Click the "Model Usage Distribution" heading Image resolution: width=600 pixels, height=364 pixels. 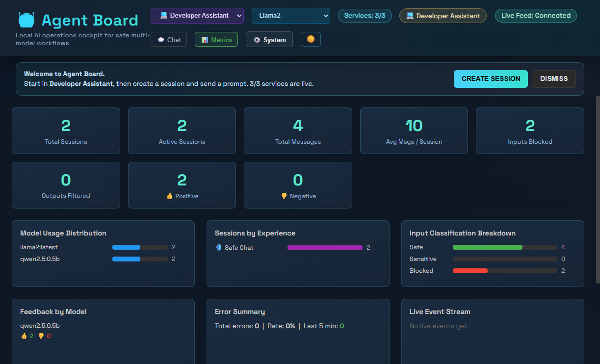pyautogui.click(x=63, y=233)
